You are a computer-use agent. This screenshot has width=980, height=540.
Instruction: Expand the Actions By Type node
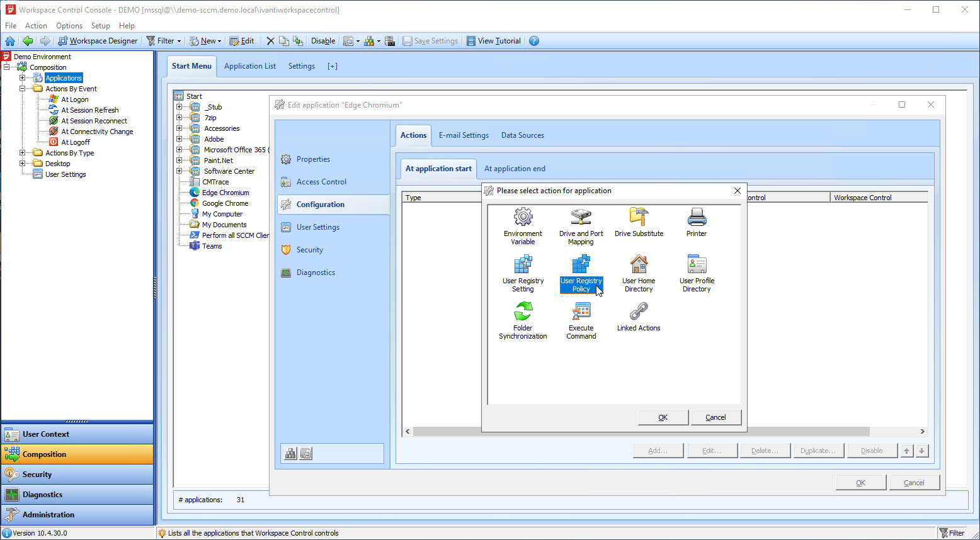click(23, 153)
